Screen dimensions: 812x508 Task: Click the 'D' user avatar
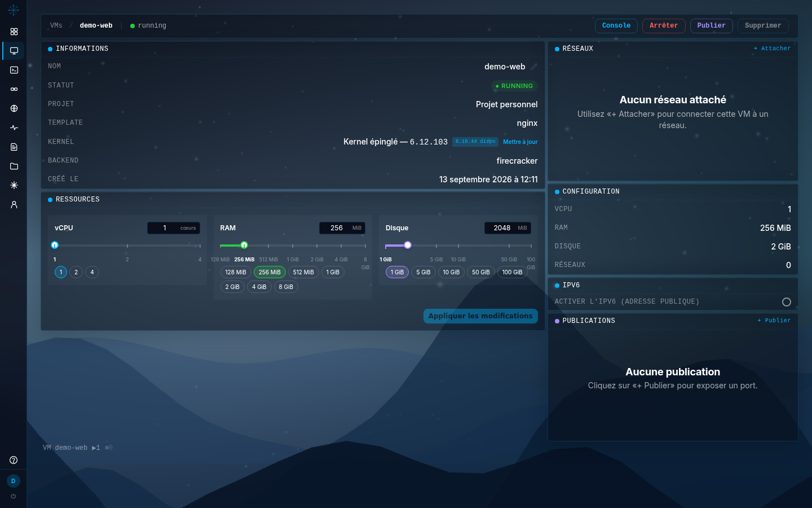(14, 481)
